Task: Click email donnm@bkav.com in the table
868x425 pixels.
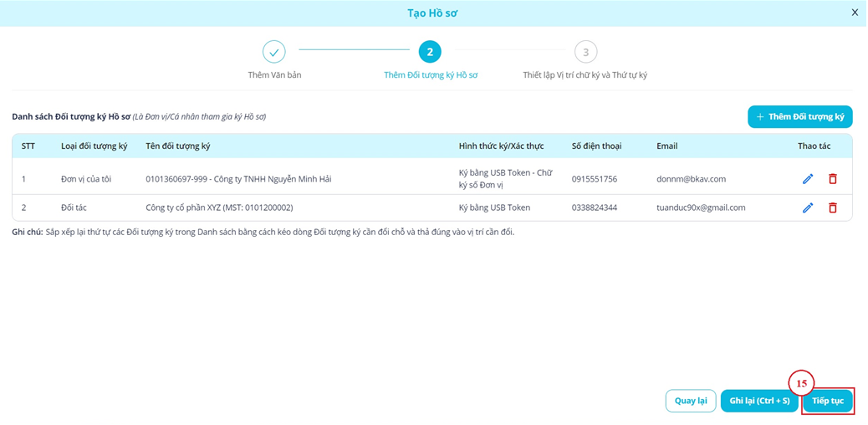Action: [691, 179]
